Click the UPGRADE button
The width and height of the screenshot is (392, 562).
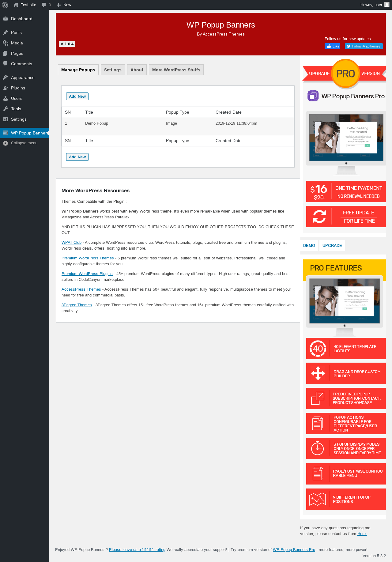pyautogui.click(x=332, y=246)
